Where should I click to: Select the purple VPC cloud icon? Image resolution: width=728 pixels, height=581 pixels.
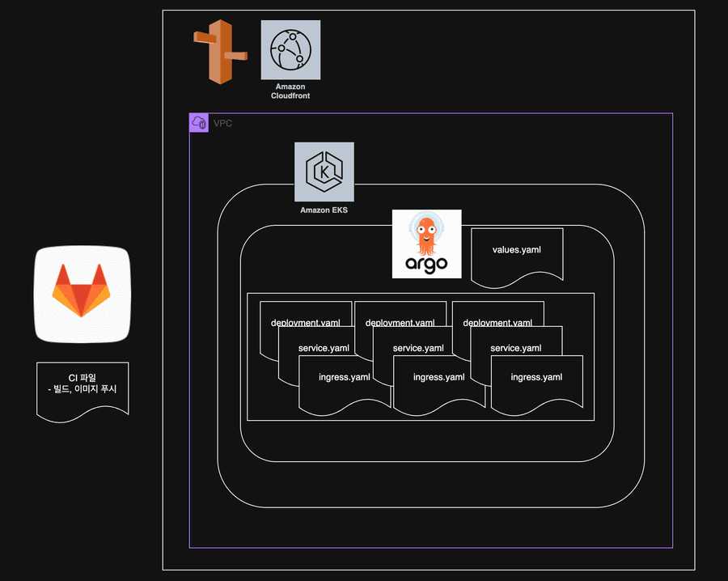click(199, 123)
